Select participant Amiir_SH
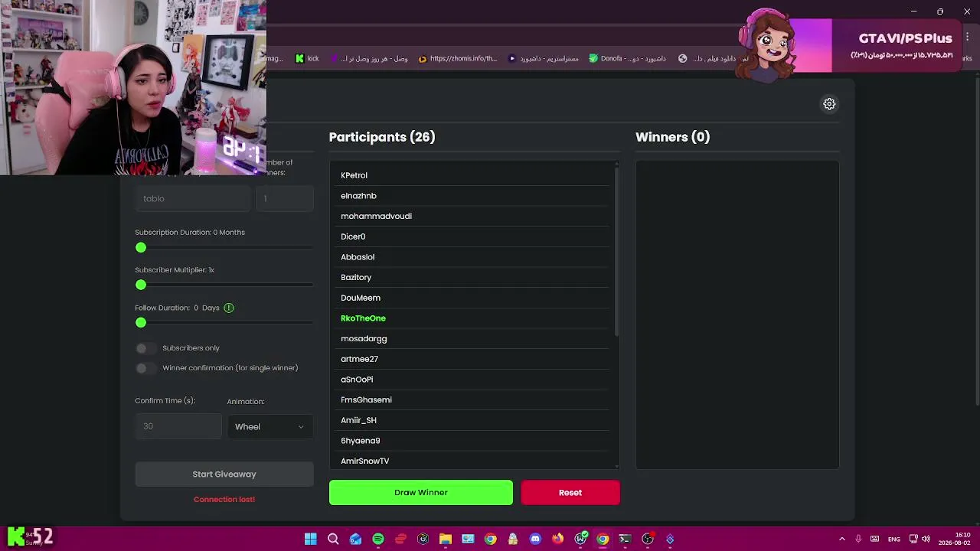Image resolution: width=980 pixels, height=551 pixels. (471, 420)
